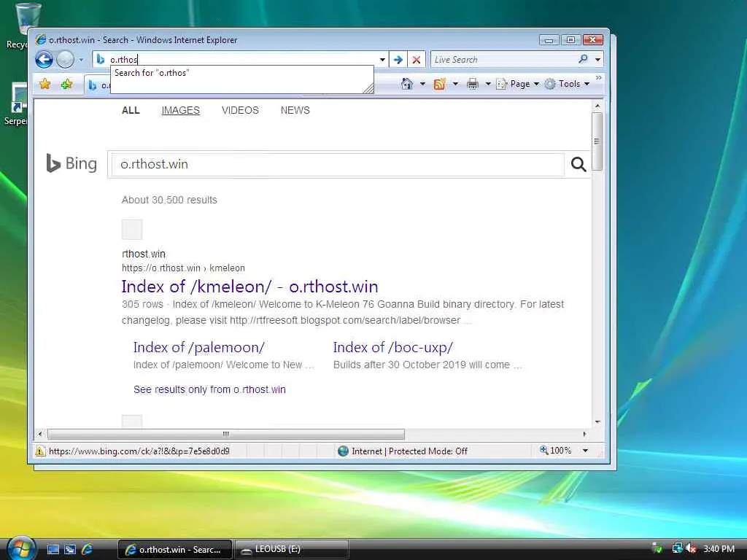
Task: Click the RSS Feeds toolbar icon
Action: click(x=439, y=85)
